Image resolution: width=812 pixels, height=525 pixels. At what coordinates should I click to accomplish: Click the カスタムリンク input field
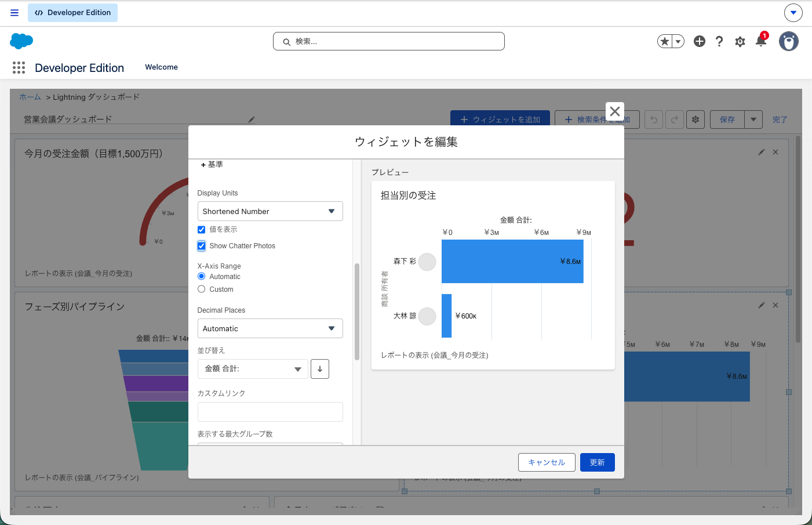click(270, 412)
